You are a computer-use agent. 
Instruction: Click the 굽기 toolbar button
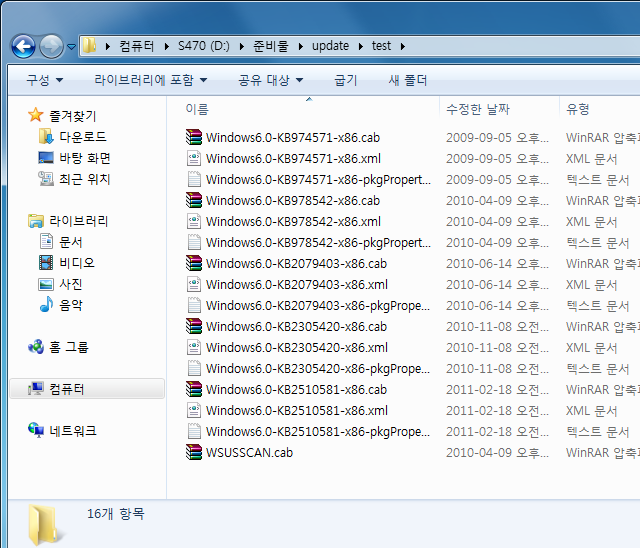pyautogui.click(x=346, y=80)
